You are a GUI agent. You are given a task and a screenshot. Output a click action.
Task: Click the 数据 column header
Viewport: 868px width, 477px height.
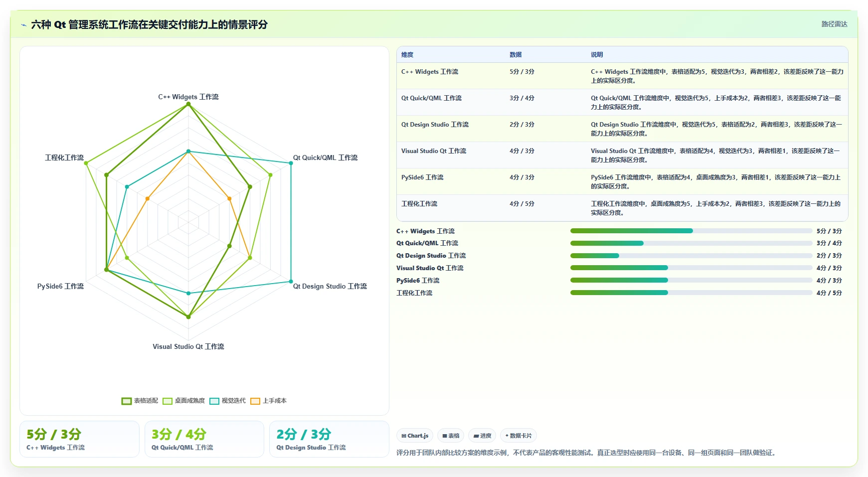[516, 55]
